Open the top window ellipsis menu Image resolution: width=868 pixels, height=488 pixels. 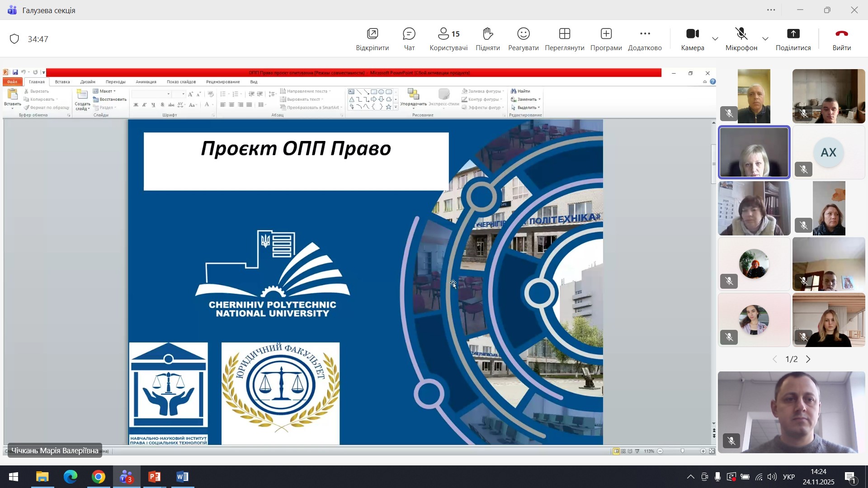tap(771, 10)
